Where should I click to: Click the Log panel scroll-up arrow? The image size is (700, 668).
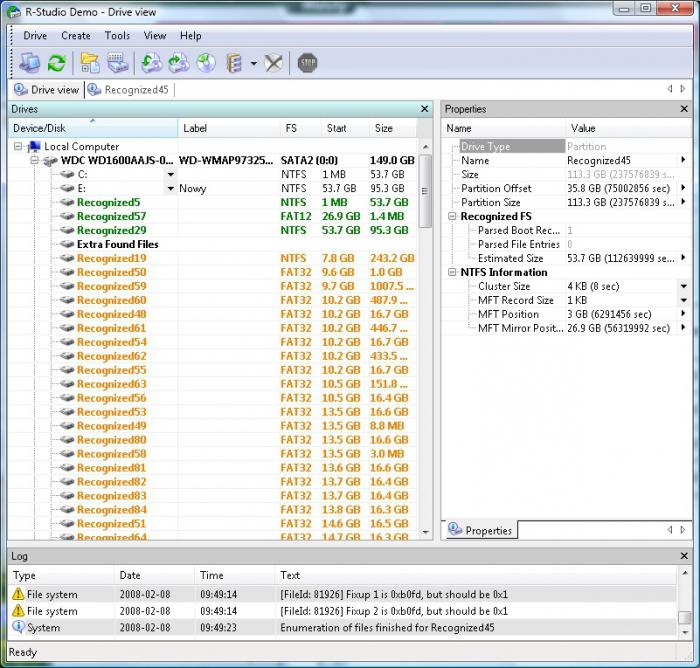(x=684, y=573)
